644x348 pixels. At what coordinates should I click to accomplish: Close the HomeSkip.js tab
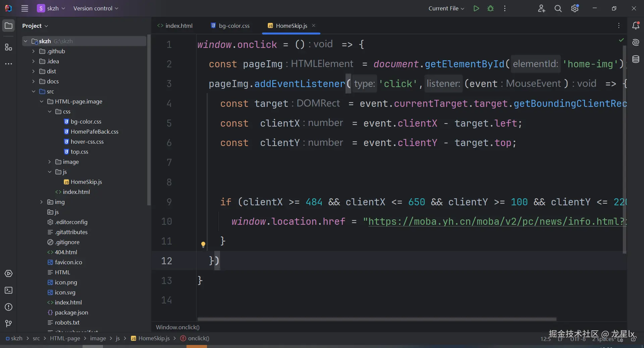[314, 25]
